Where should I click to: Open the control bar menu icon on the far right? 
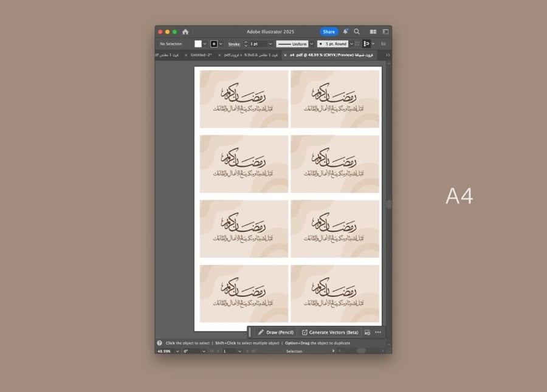(384, 44)
